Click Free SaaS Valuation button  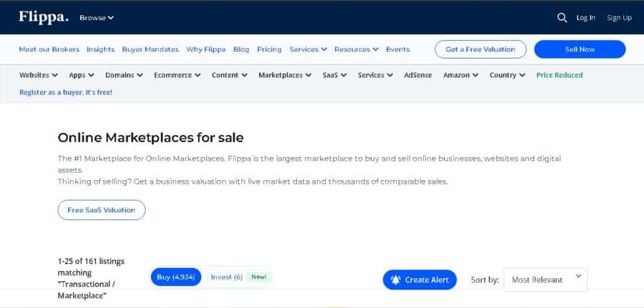tap(101, 210)
